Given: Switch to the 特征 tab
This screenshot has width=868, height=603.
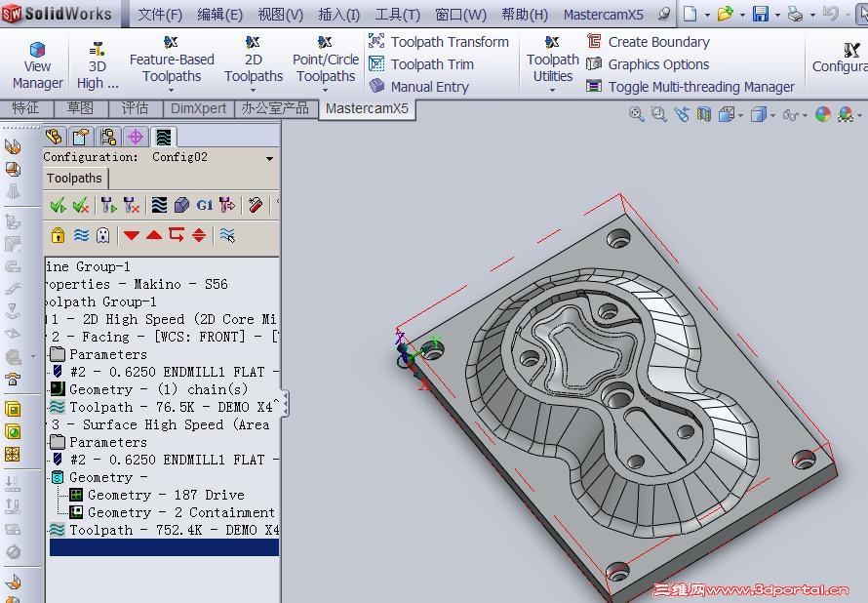Looking at the screenshot, I should tap(26, 108).
